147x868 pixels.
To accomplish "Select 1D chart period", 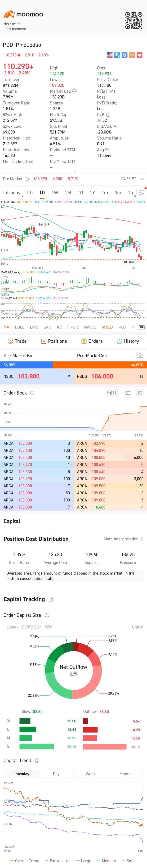I will coord(42,193).
